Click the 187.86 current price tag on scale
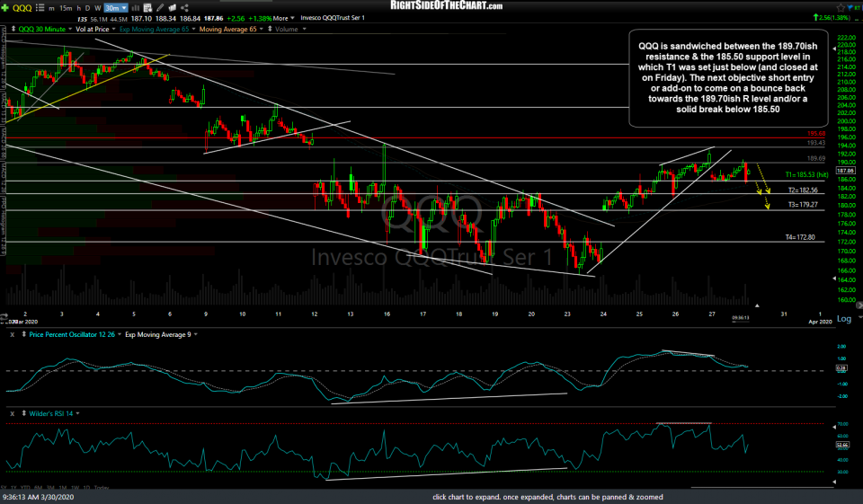 [845, 171]
